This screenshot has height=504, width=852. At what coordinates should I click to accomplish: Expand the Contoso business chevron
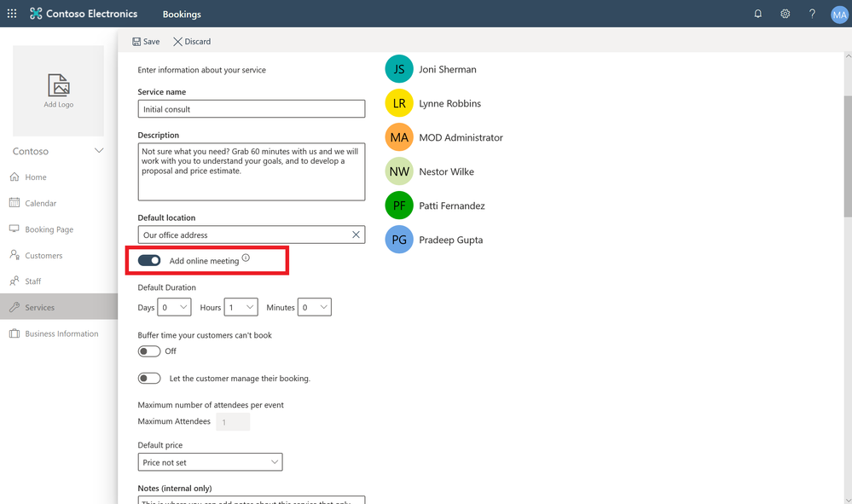(x=99, y=150)
